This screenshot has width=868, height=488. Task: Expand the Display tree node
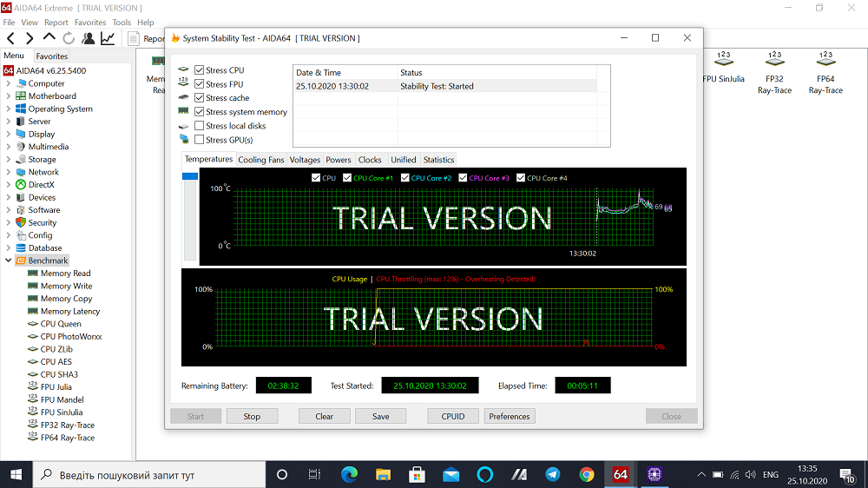point(9,134)
